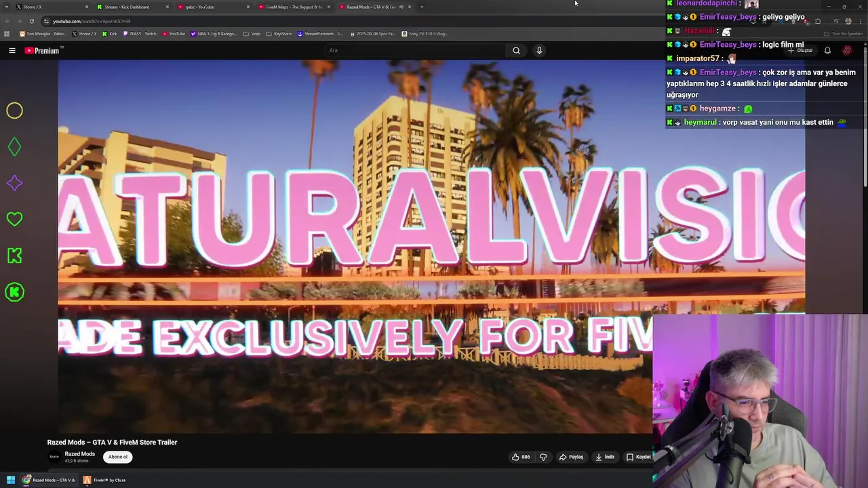Like the video showing 886 likes

pyautogui.click(x=521, y=457)
